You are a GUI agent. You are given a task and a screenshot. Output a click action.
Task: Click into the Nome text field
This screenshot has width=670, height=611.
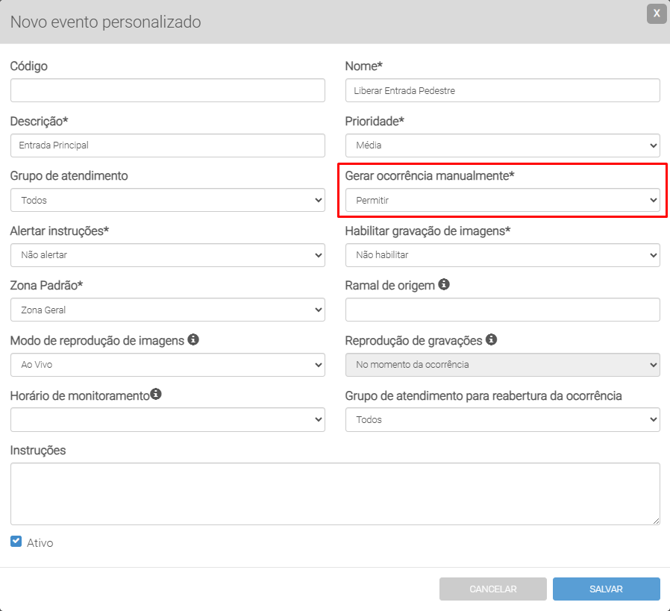[502, 90]
